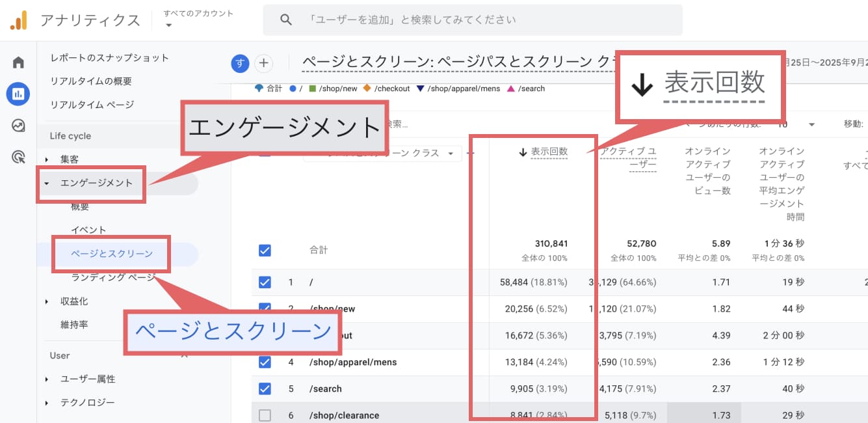Click the plus icon to add comparison

point(263,63)
